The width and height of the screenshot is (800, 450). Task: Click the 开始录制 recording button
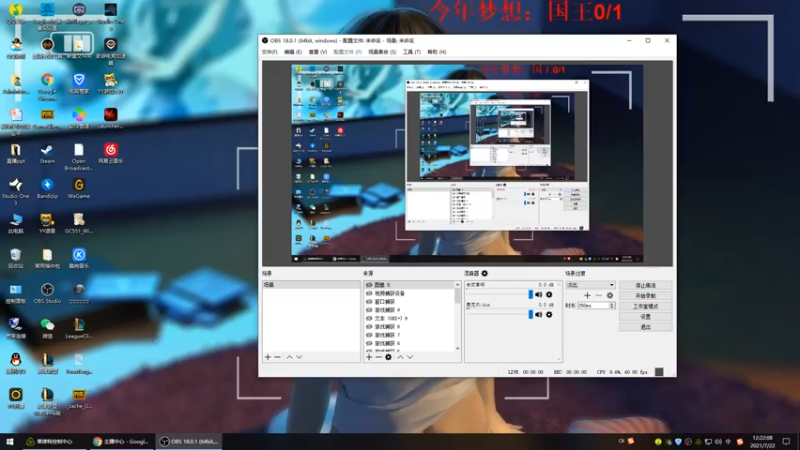(645, 295)
